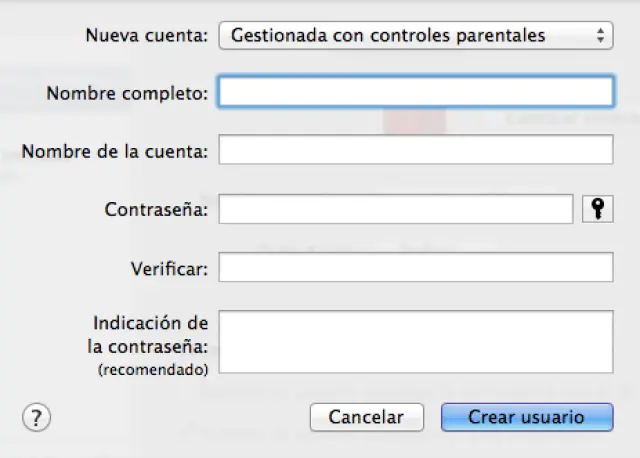Viewport: 640px width, 458px height.
Task: Click the up-down arrows of the account type selector
Action: 600,35
